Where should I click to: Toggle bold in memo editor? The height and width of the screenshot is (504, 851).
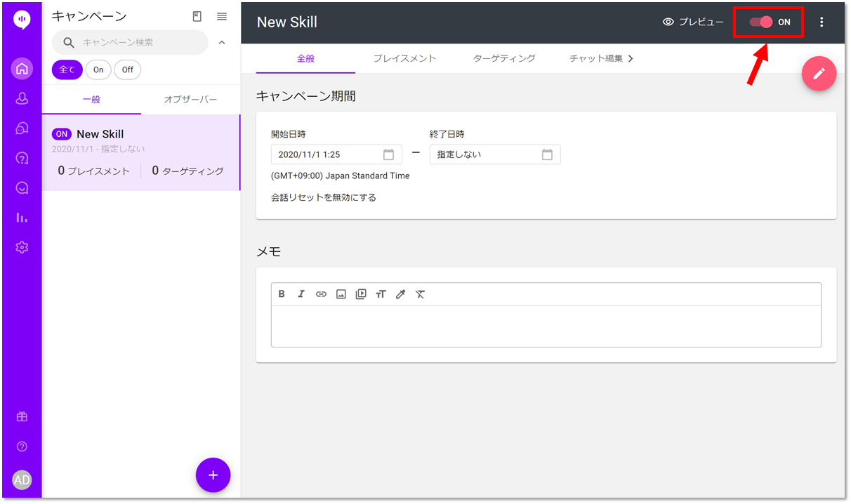click(x=282, y=294)
